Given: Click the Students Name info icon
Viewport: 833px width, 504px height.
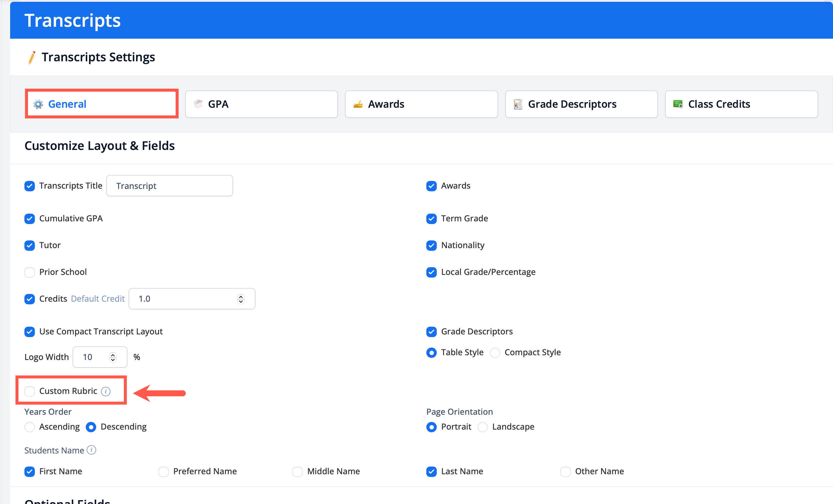Looking at the screenshot, I should [91, 450].
